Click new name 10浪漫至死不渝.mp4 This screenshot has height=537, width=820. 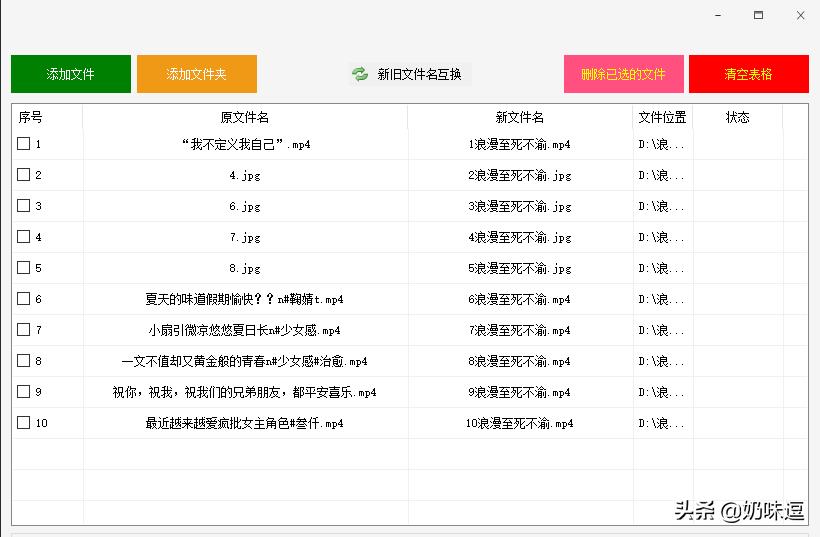[519, 423]
